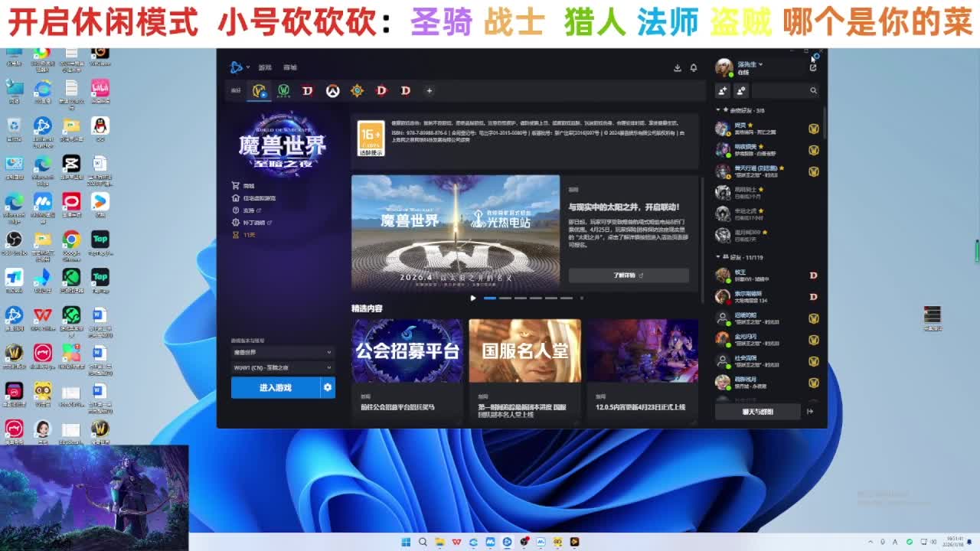Click the friends list search icon
This screenshot has height=551, width=980.
point(813,91)
